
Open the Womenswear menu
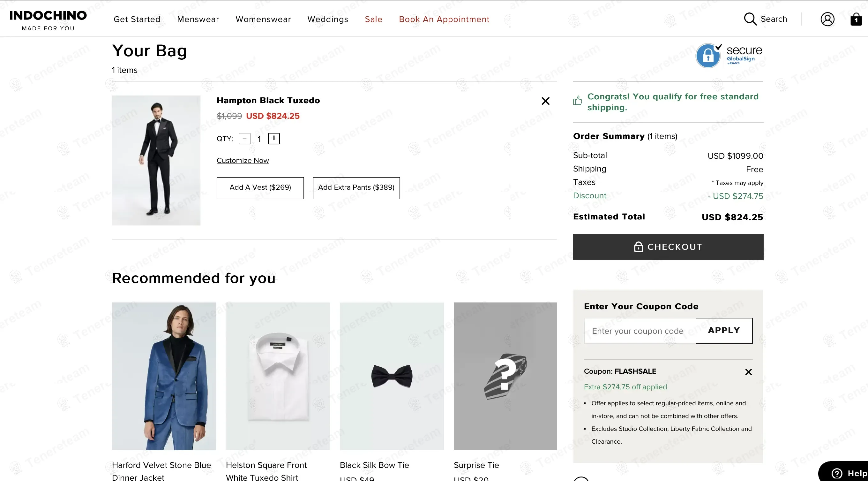click(x=263, y=19)
